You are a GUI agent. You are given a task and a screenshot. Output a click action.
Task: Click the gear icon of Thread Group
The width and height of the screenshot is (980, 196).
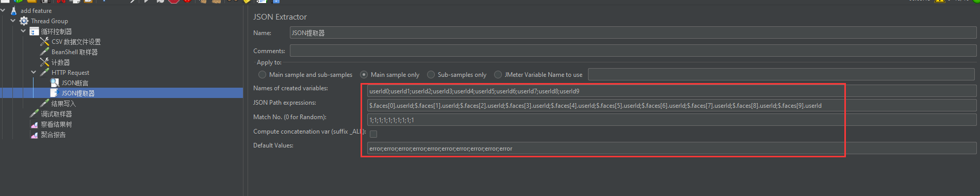(x=24, y=21)
